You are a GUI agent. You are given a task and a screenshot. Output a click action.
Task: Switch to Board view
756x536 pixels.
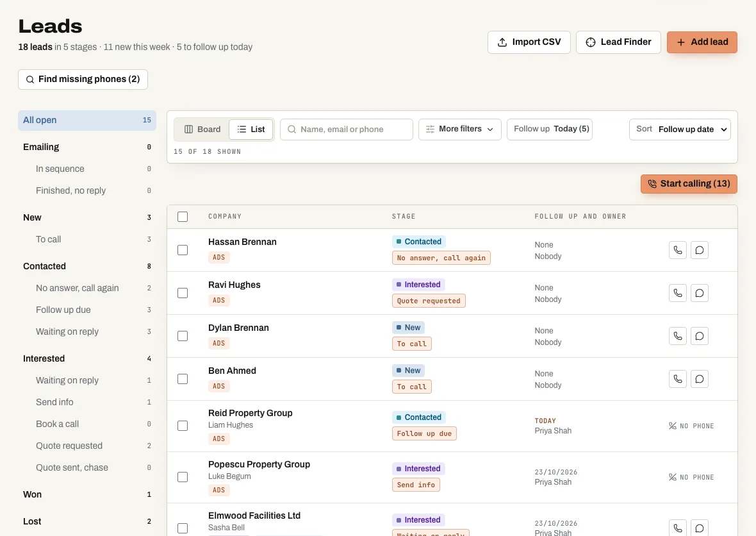point(202,130)
